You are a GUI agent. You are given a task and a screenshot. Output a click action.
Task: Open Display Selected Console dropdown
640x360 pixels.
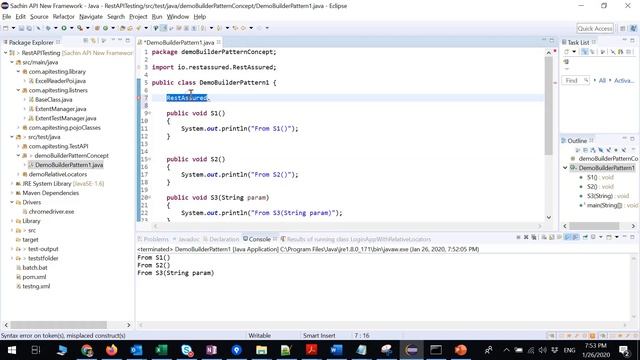[x=600, y=237]
